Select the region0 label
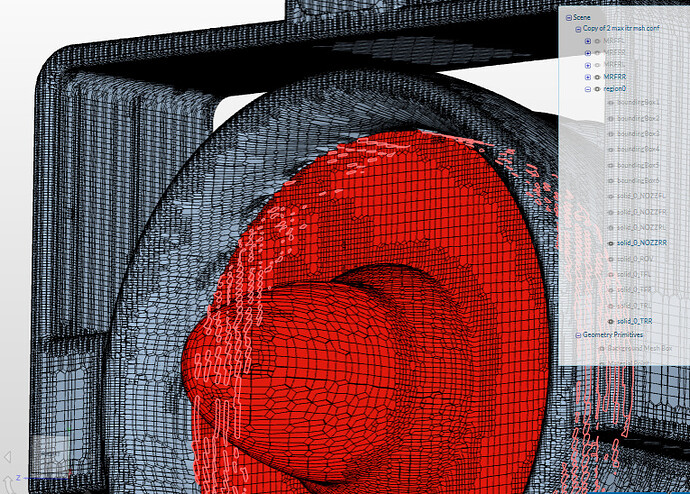690x494 pixels. point(615,88)
